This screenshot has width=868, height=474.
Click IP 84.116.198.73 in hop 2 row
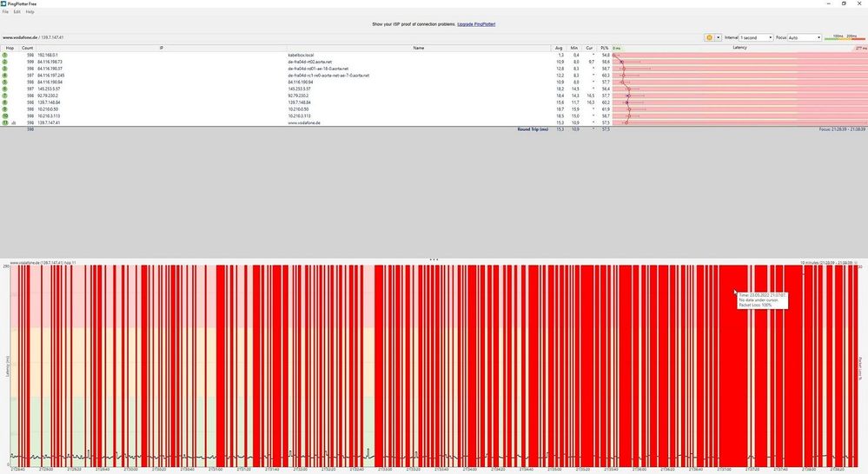[x=50, y=62]
